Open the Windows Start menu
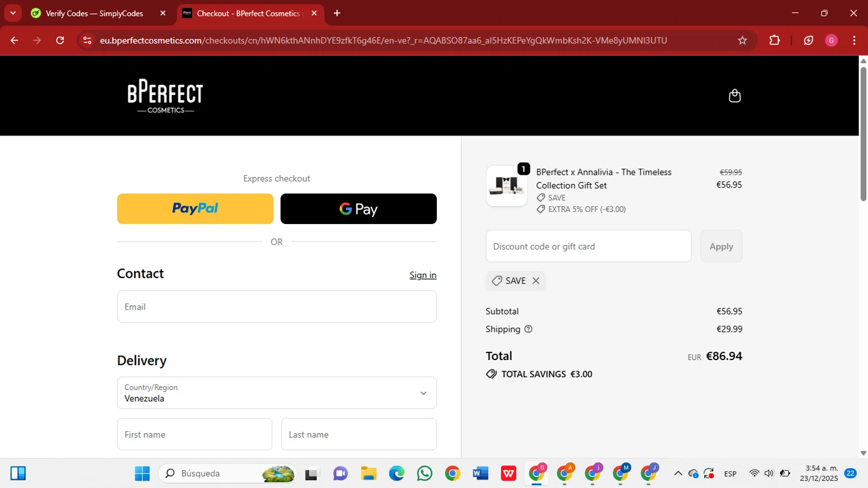The width and height of the screenshot is (868, 488). tap(142, 474)
